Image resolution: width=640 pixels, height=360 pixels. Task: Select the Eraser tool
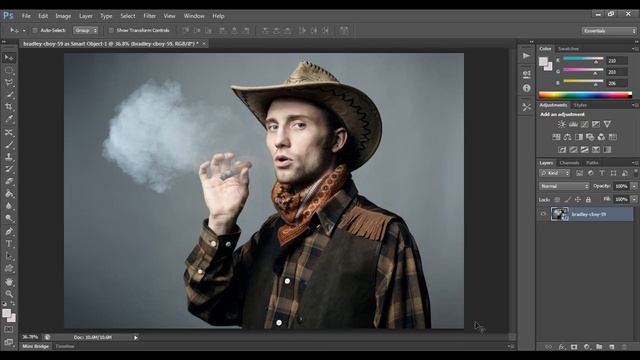[9, 181]
